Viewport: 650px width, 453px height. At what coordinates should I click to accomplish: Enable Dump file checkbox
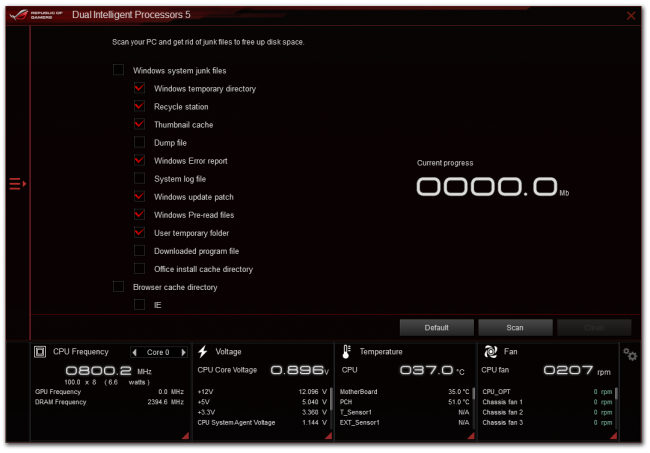click(x=139, y=142)
